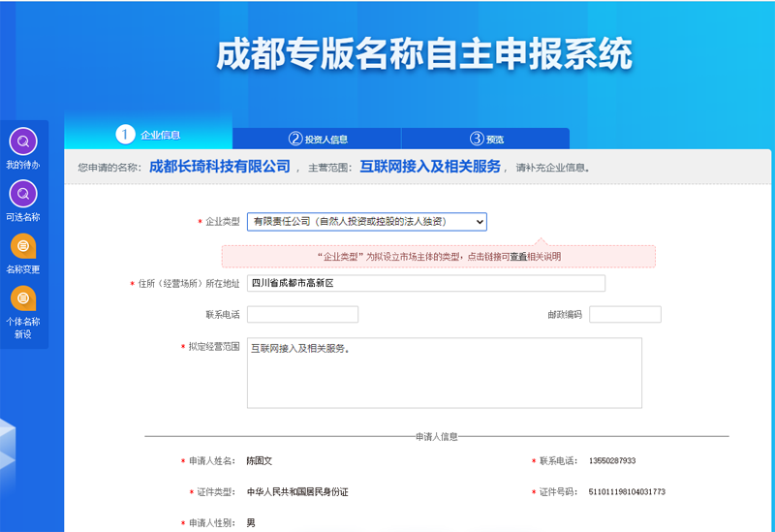775x532 pixels.
Task: Open the 名称变更 sidebar icon
Action: point(23,246)
